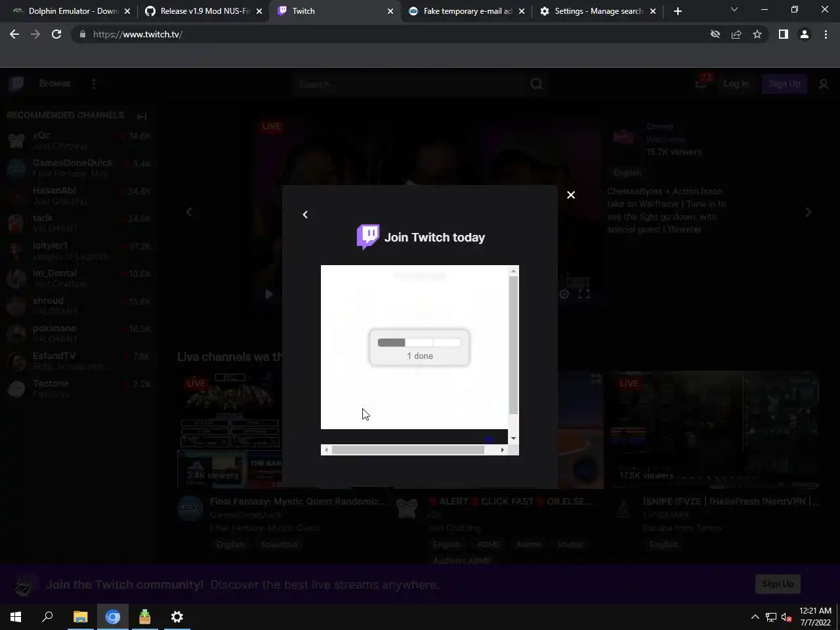Open the HasanAbi channel
The image size is (840, 630).
coord(79,196)
